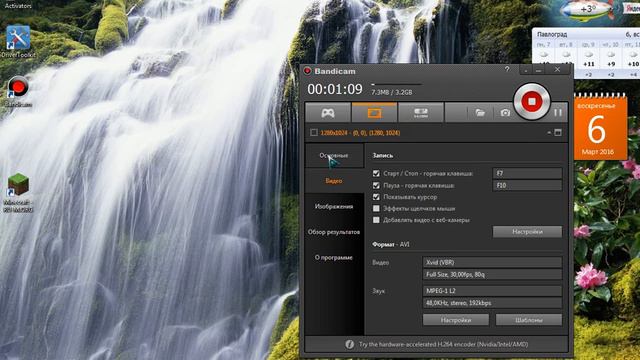Click the 00:01:09 recording timer
The height and width of the screenshot is (360, 640).
335,89
